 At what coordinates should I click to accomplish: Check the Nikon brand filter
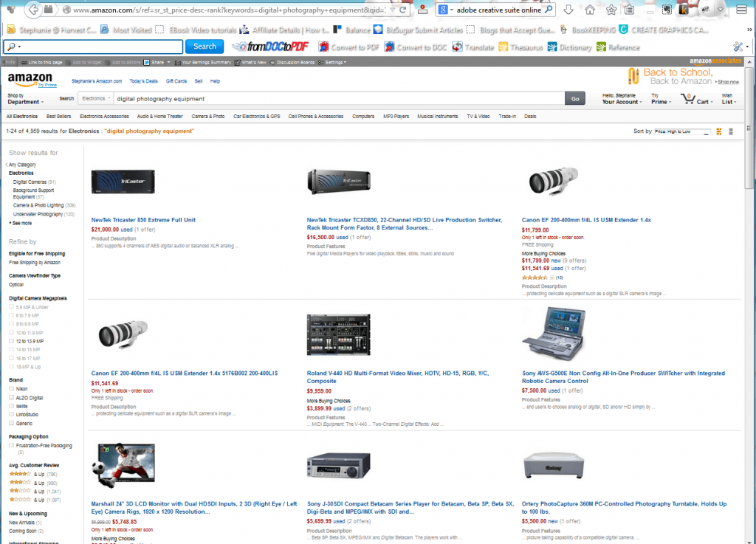click(x=12, y=388)
